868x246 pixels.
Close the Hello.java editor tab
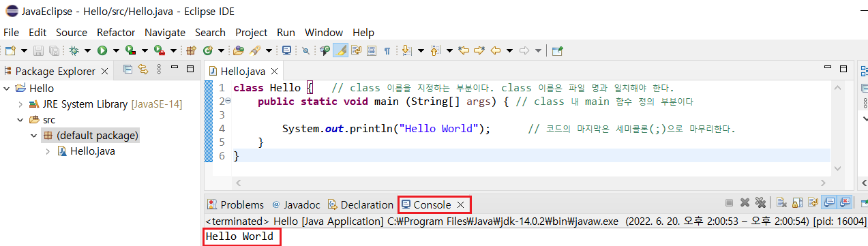click(x=274, y=71)
